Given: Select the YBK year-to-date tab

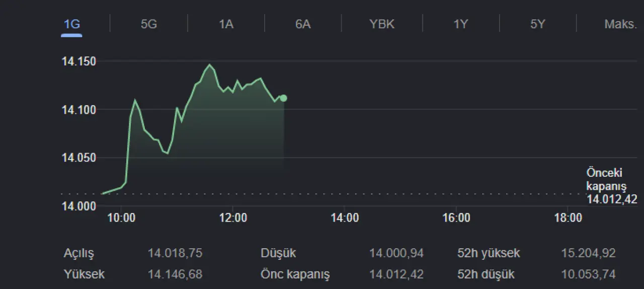Looking at the screenshot, I should click(x=382, y=24).
